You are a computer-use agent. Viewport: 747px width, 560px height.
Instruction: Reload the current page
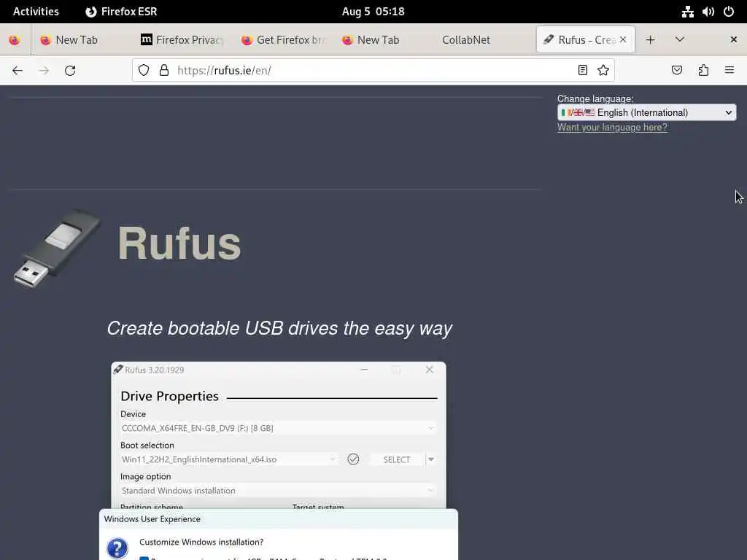70,71
